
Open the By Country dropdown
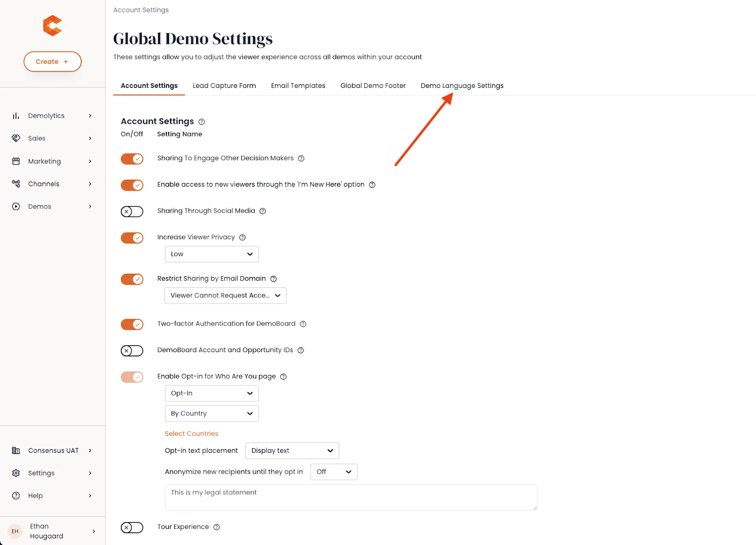coord(212,414)
